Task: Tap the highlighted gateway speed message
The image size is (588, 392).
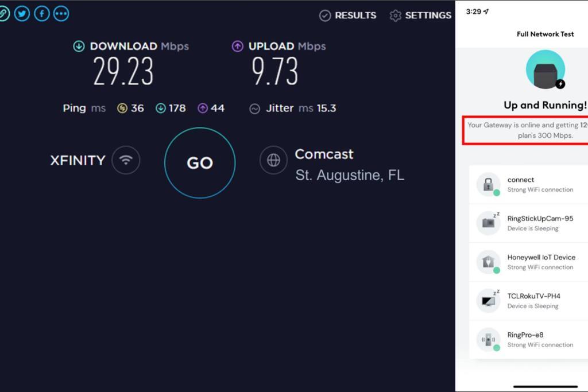Action: [x=525, y=130]
